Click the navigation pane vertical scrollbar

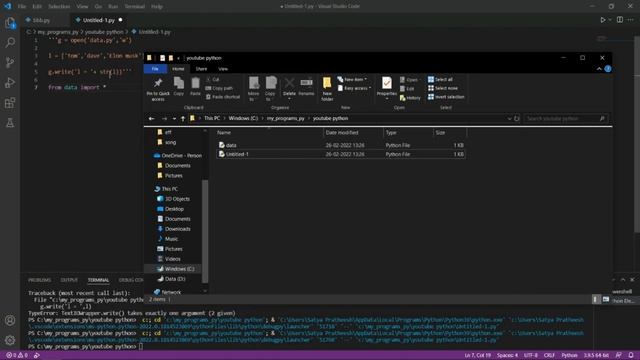(205, 231)
